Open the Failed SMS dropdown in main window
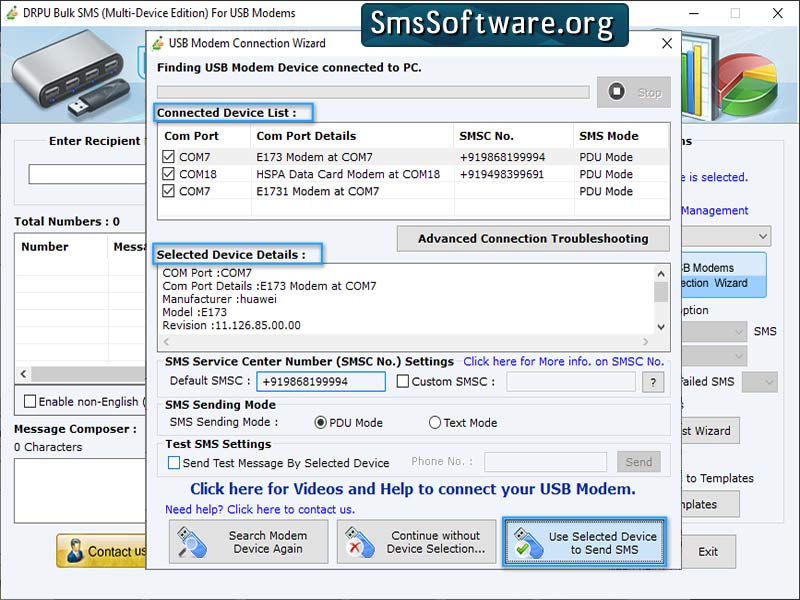Screen dimensions: 800x600 (x=760, y=382)
